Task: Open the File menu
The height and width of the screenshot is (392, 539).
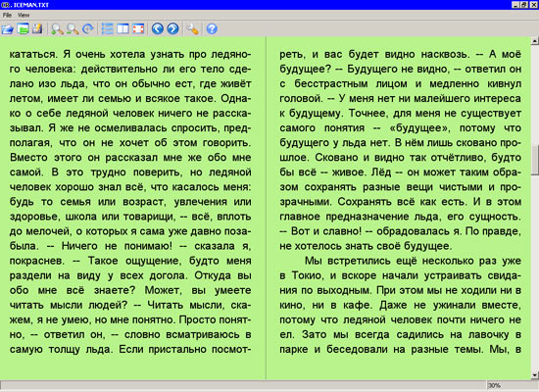Action: [7, 15]
